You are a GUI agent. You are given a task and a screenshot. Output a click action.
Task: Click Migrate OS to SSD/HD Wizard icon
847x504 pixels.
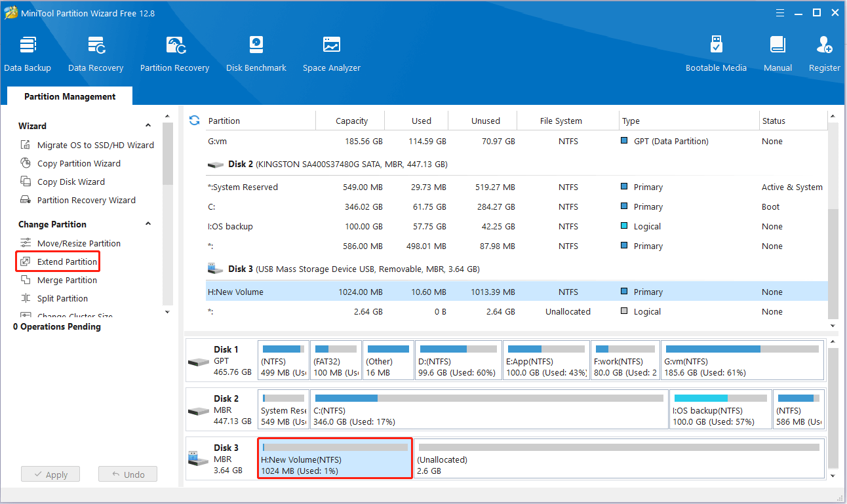26,145
